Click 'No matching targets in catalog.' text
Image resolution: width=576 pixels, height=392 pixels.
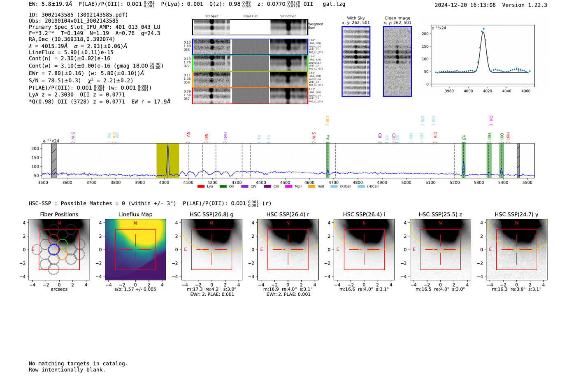[78, 364]
